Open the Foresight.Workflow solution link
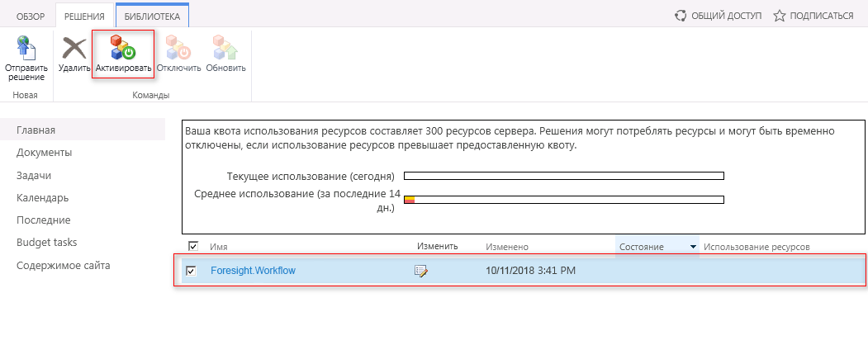This screenshot has width=868, height=345. [x=253, y=271]
